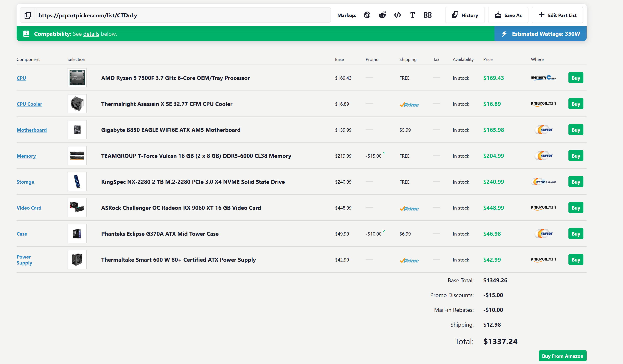
Task: Click the Ryzen 5 7500F product thumbnail
Action: [x=77, y=78]
